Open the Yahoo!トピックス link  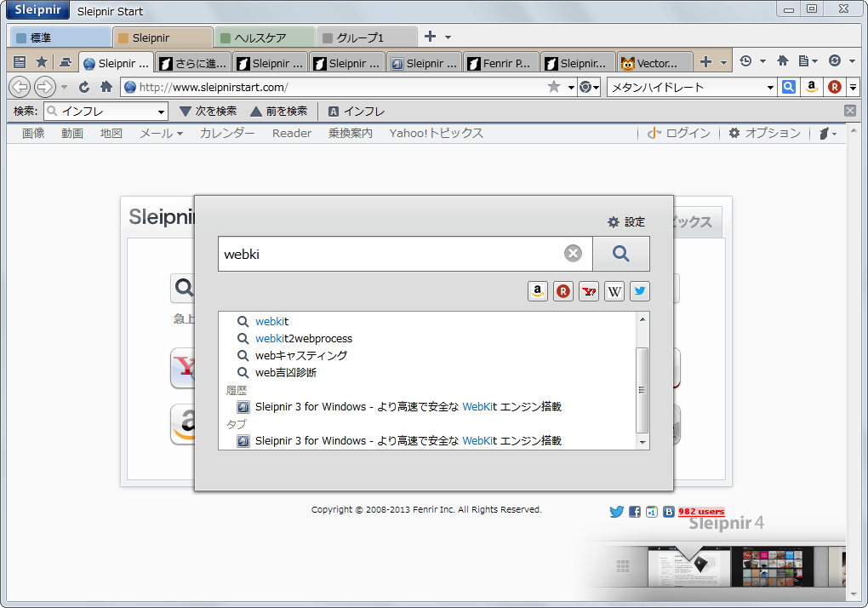pos(437,134)
